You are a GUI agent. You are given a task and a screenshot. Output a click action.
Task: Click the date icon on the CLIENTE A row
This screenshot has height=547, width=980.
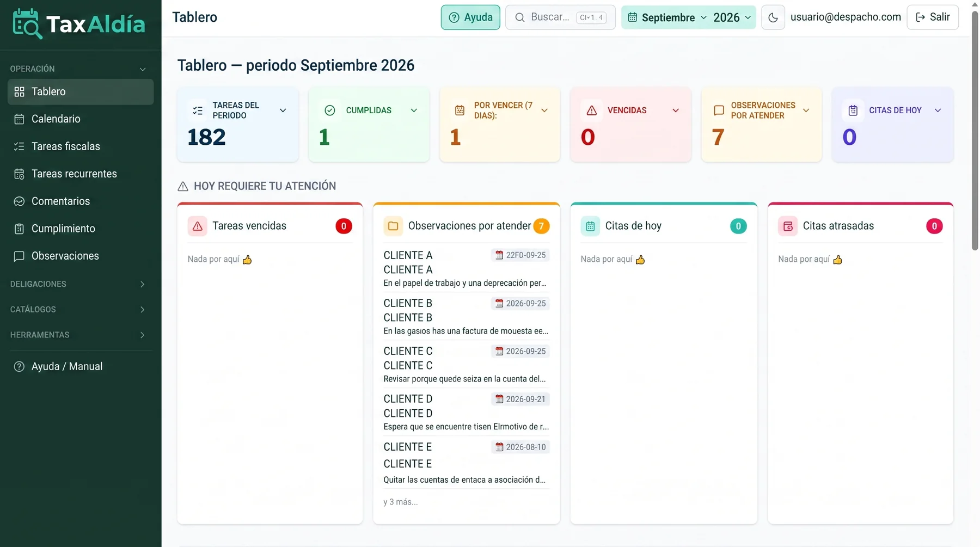pos(499,255)
